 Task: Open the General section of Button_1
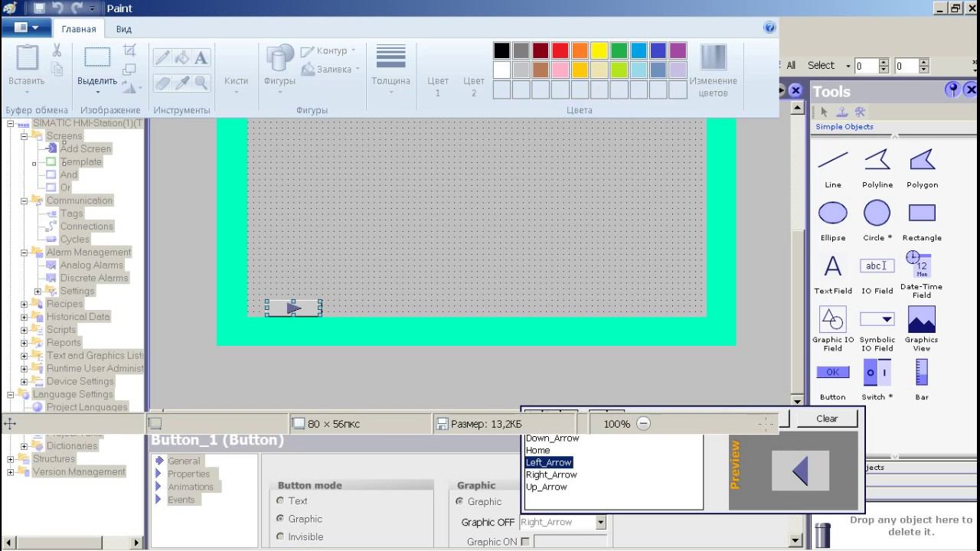pos(184,461)
